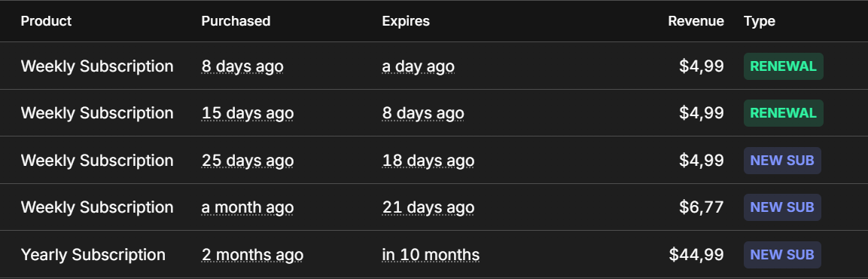Click the '18 days ago' expiry date
Screen dimensions: 868x279
click(x=428, y=161)
